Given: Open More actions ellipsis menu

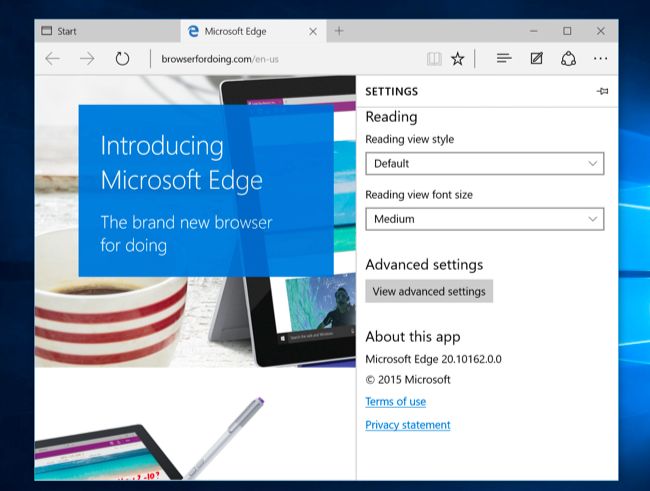Looking at the screenshot, I should [x=600, y=58].
